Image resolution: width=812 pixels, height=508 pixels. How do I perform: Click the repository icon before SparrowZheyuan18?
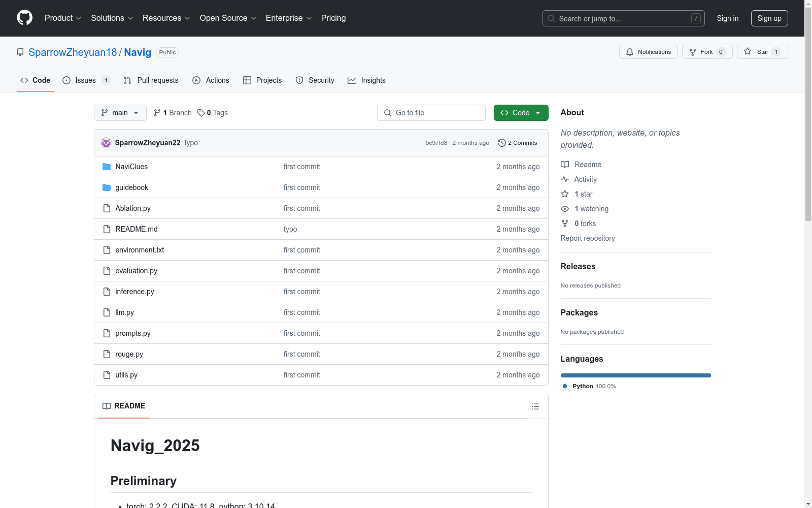coord(20,52)
